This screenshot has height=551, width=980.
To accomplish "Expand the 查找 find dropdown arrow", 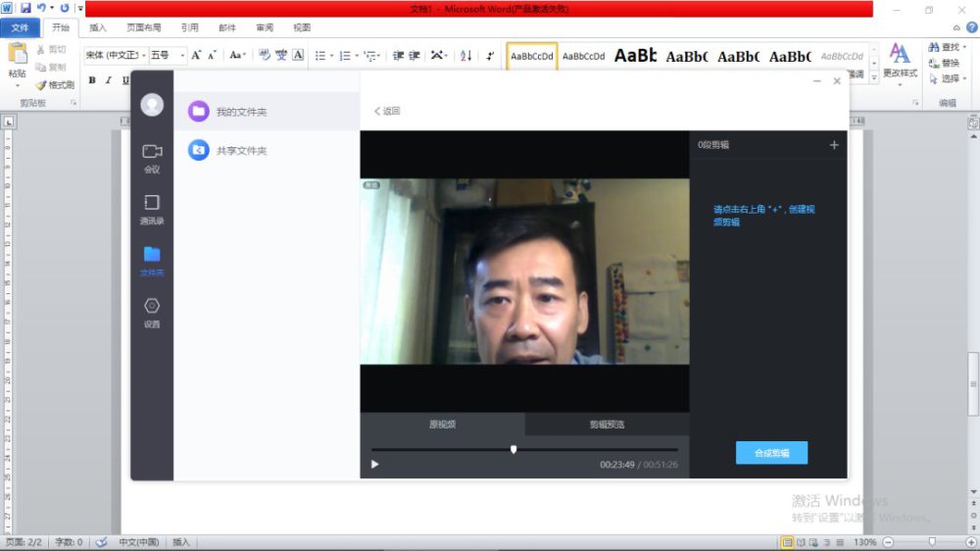I will coord(965,47).
